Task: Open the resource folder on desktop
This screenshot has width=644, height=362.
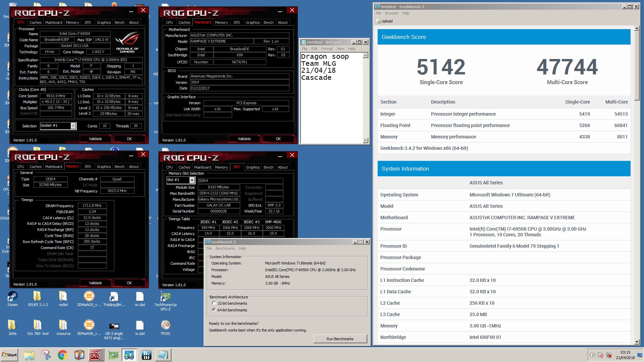Action: click(x=63, y=327)
